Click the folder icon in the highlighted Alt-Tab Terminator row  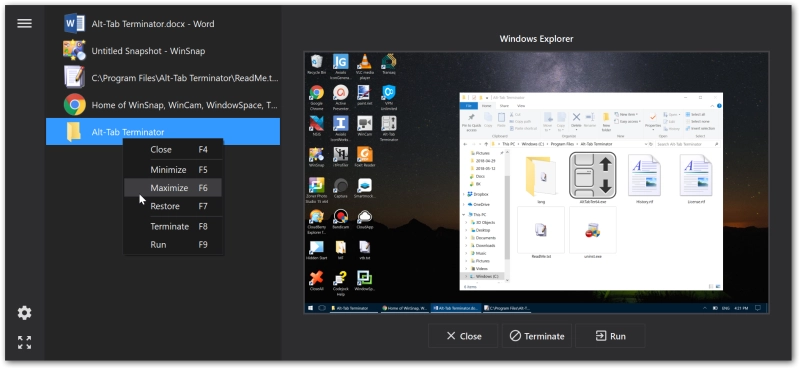(x=74, y=132)
